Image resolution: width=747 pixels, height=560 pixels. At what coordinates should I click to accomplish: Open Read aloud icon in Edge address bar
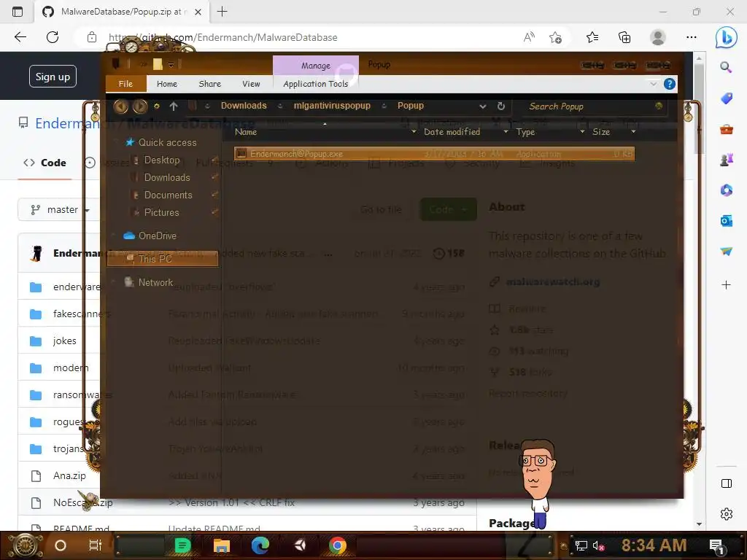click(529, 37)
